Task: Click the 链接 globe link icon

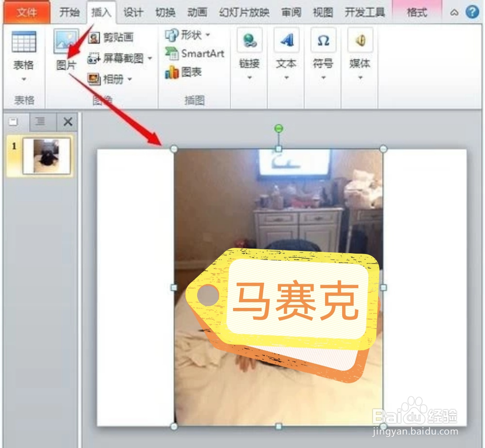Action: [x=250, y=40]
